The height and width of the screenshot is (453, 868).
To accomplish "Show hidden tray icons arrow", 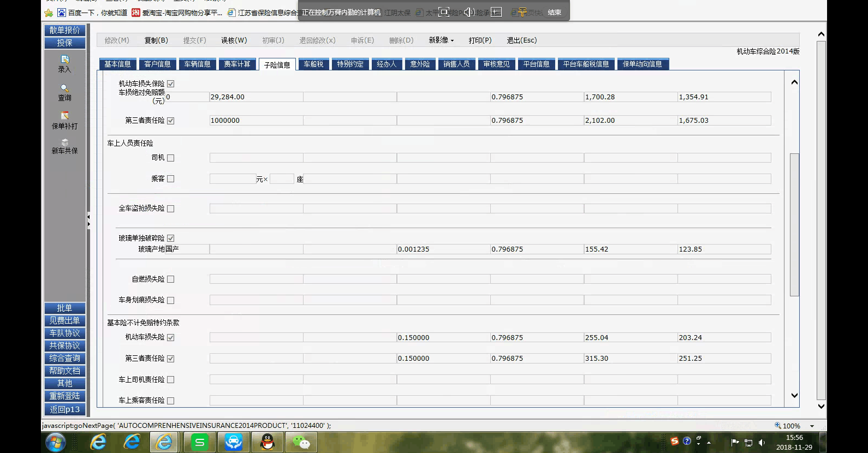I will [x=709, y=443].
